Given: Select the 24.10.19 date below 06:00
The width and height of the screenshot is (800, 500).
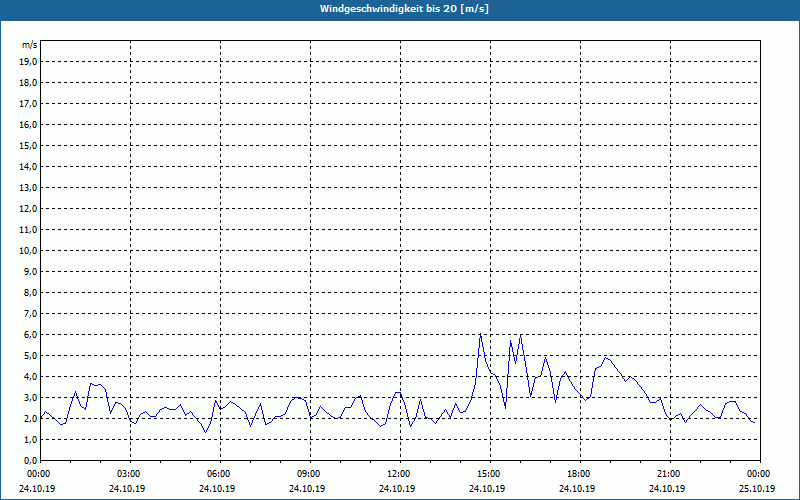Looking at the screenshot, I should (217, 488).
